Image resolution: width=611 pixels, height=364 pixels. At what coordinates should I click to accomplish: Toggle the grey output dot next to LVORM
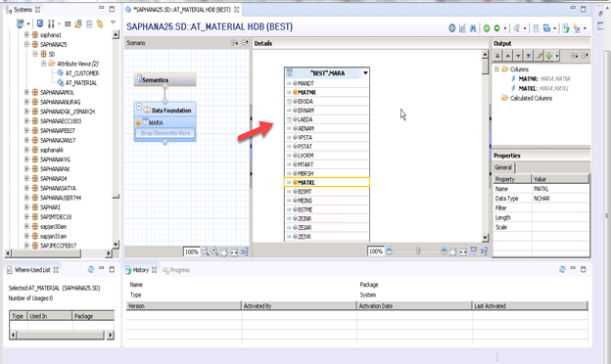[295, 156]
